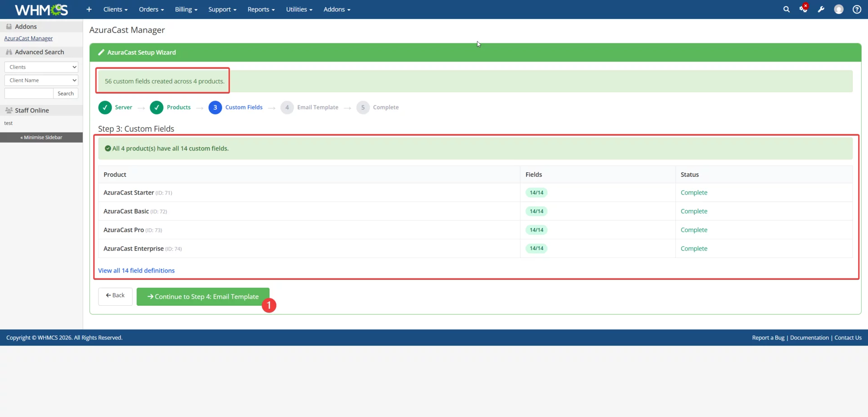Open the WHMCS search icon
Image resolution: width=868 pixels, height=417 pixels.
point(787,9)
